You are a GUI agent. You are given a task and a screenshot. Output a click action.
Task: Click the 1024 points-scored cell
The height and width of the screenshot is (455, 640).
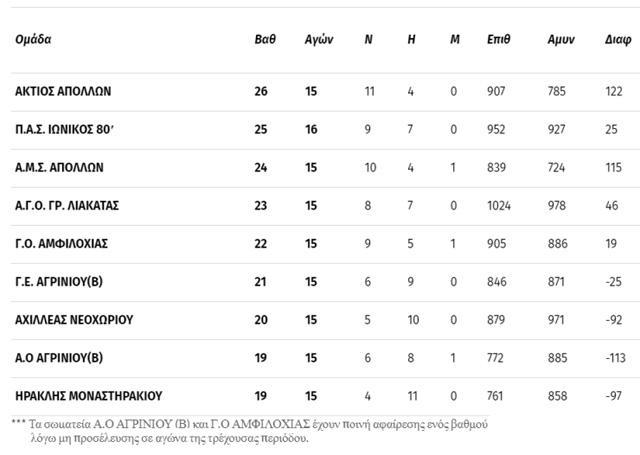point(498,206)
